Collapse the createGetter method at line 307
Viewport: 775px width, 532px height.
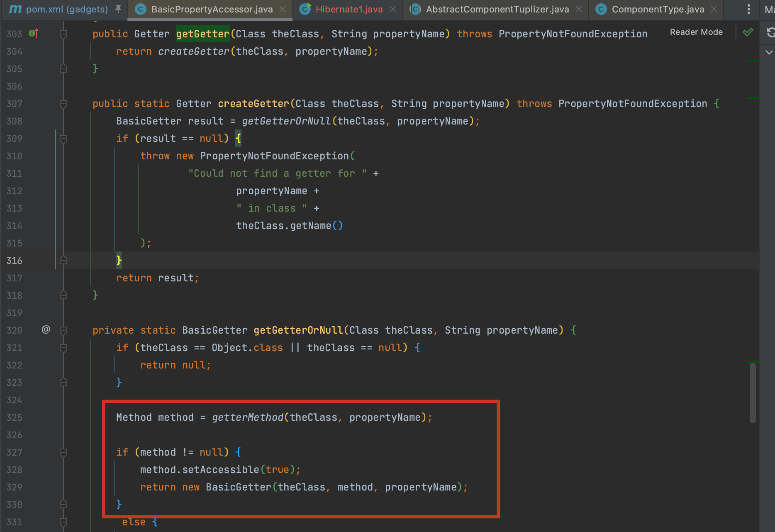coord(63,104)
